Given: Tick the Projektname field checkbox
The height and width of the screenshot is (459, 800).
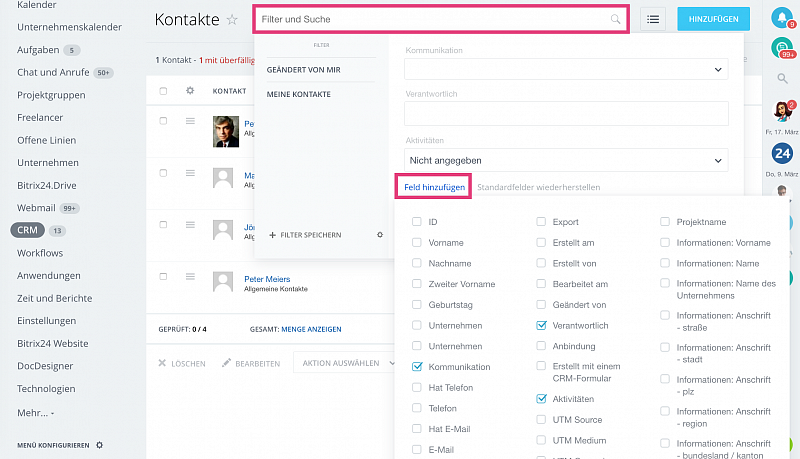Looking at the screenshot, I should [x=665, y=222].
